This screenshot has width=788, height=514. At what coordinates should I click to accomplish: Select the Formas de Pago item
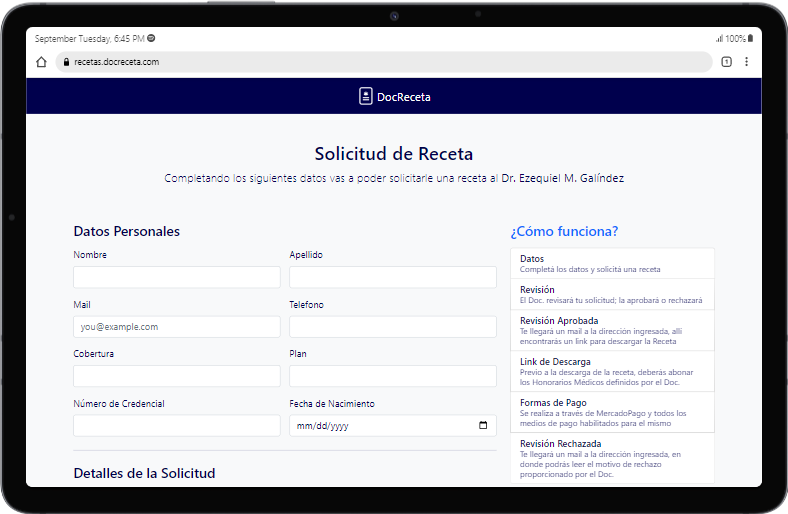613,412
